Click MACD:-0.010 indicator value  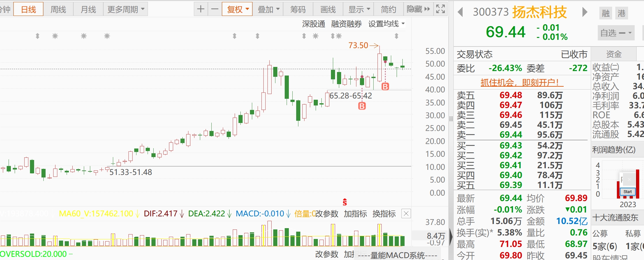[x=260, y=213]
